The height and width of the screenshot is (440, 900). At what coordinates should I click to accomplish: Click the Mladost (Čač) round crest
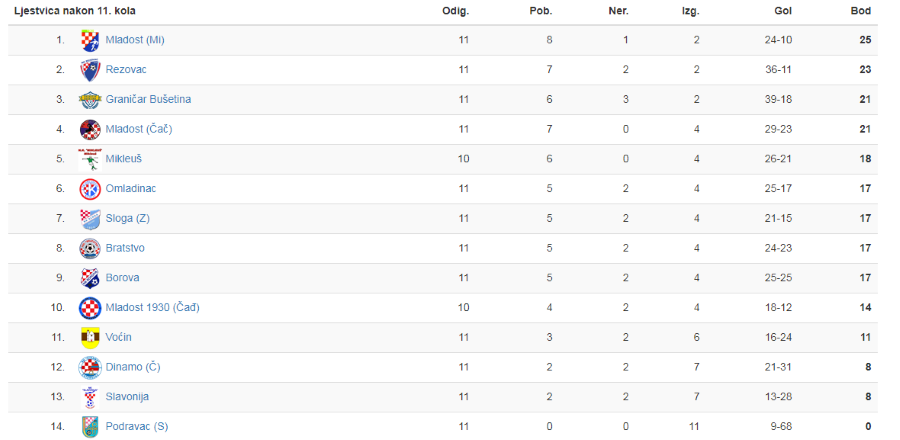(x=90, y=130)
